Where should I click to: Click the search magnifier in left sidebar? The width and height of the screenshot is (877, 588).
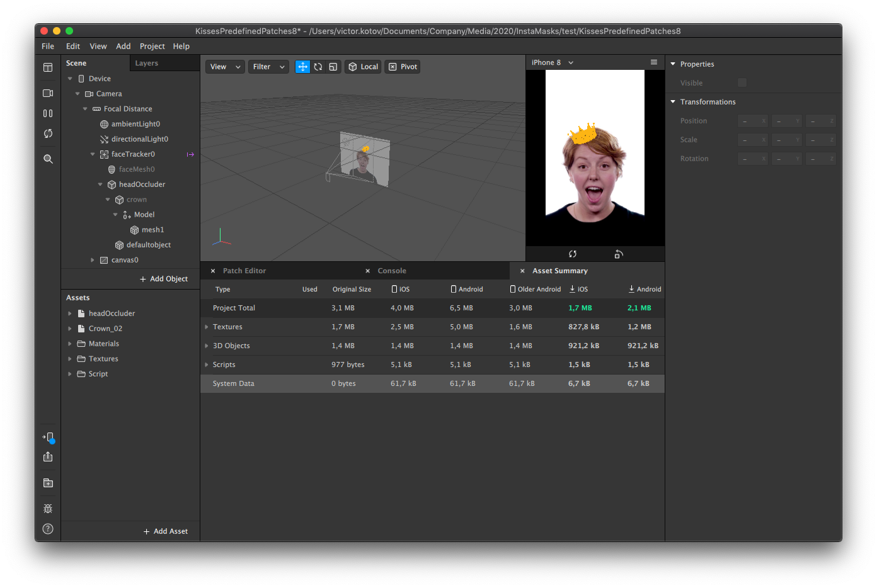48,159
